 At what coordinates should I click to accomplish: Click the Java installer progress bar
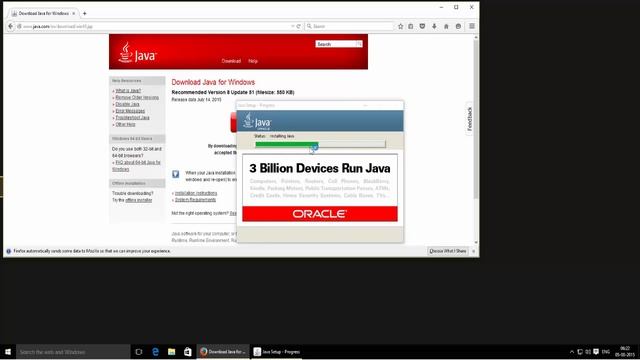pyautogui.click(x=320, y=144)
